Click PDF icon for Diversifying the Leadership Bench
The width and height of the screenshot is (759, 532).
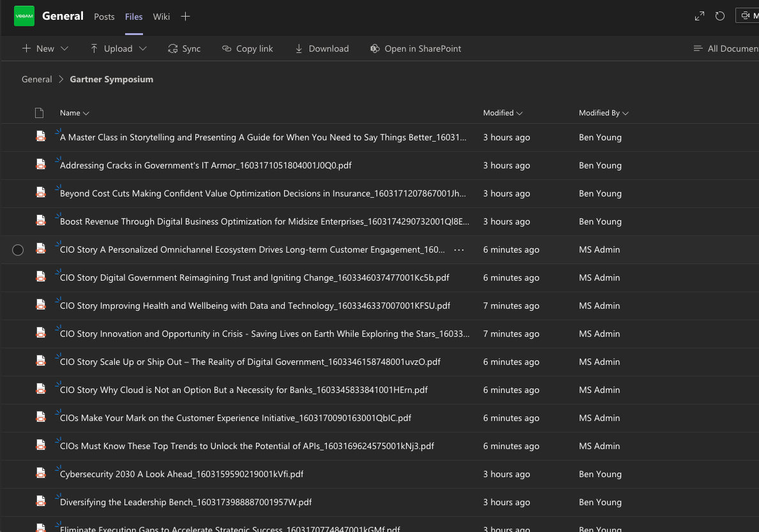41,501
